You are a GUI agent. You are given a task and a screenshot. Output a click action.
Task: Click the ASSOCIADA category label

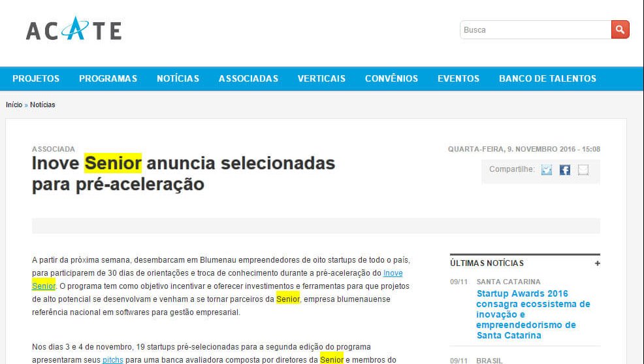(x=54, y=149)
